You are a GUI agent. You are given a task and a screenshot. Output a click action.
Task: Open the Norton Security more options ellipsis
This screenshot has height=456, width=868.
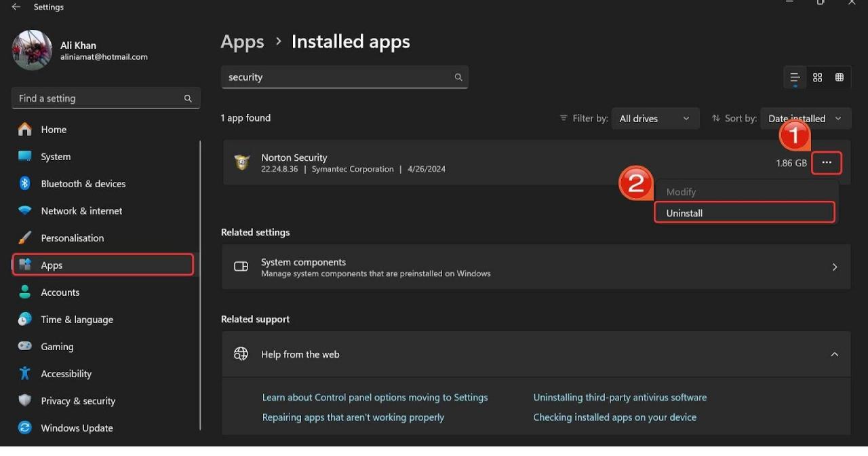point(827,162)
